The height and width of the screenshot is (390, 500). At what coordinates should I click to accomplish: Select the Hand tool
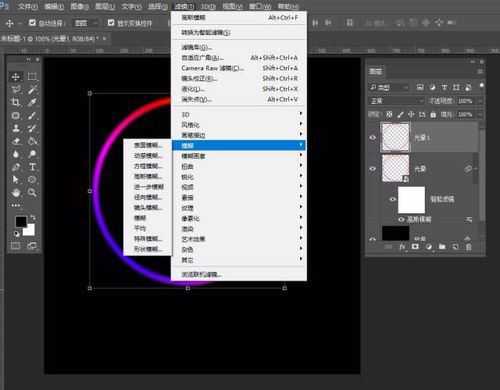15,193
